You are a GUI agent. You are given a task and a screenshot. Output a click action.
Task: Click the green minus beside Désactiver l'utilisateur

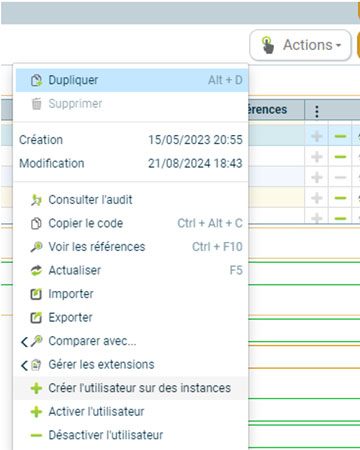tap(36, 435)
